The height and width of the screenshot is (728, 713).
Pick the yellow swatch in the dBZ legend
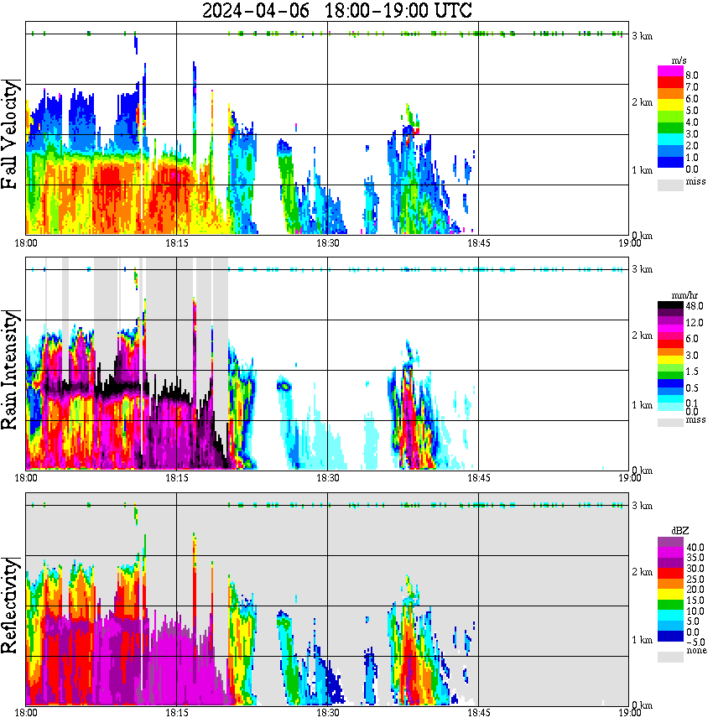click(670, 595)
